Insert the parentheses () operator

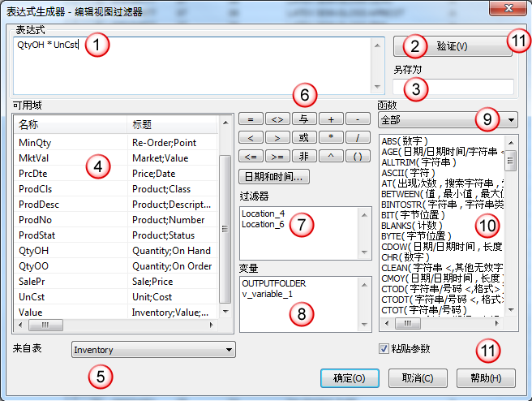coord(356,156)
